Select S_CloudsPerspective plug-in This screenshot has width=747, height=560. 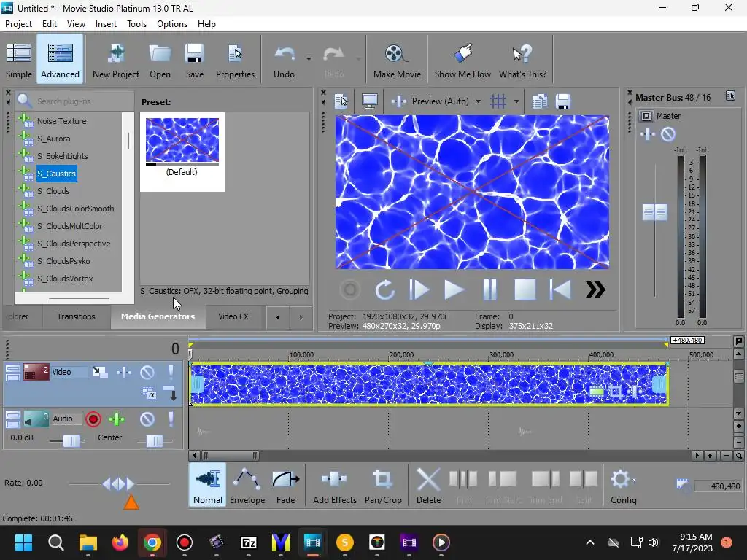click(74, 244)
